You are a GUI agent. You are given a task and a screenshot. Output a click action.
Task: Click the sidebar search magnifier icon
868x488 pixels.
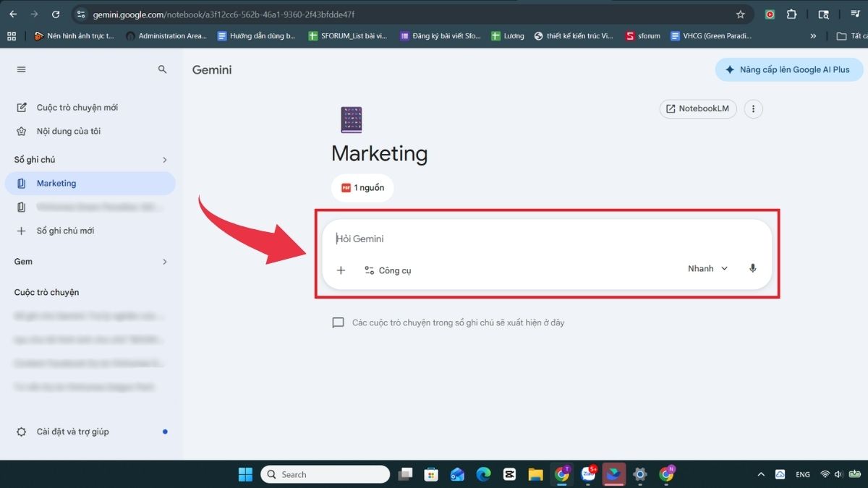click(162, 69)
